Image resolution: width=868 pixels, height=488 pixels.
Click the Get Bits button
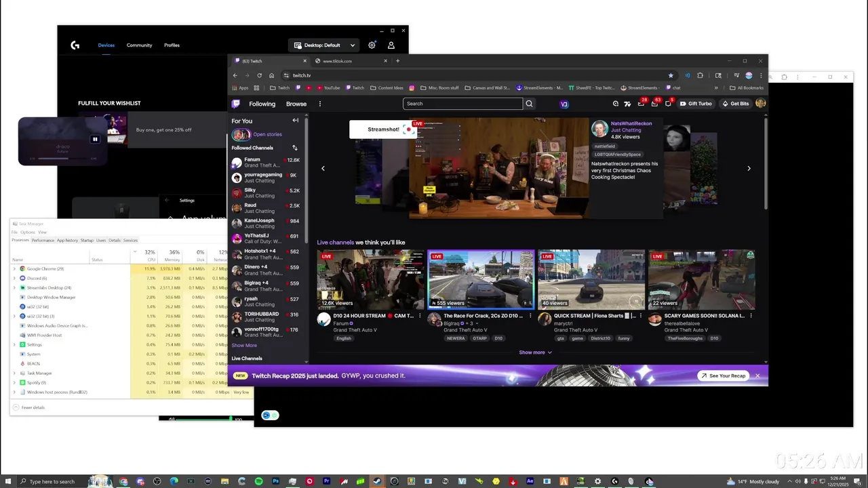click(x=736, y=104)
